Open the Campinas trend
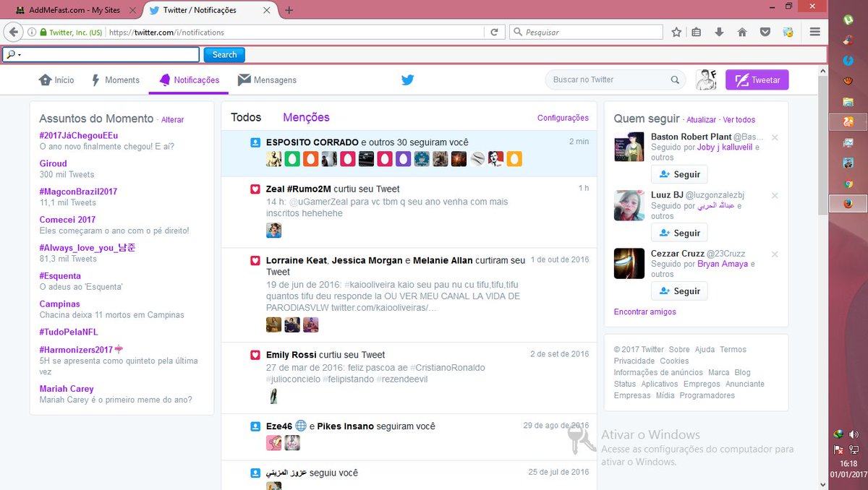This screenshot has height=490, width=868. click(x=59, y=304)
